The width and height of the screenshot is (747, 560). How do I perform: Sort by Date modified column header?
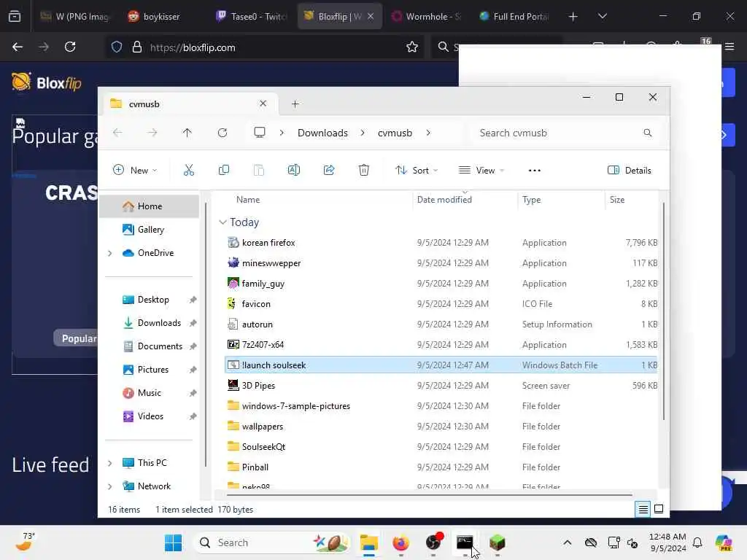click(x=444, y=200)
